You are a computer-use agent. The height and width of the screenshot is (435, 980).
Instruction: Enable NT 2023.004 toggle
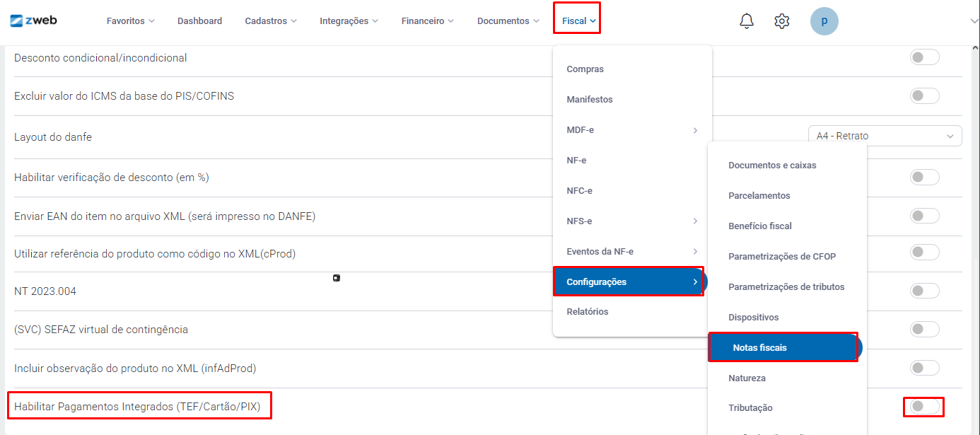pos(924,291)
